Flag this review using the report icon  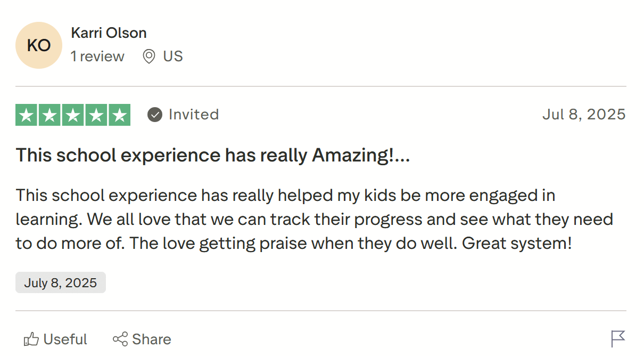(x=618, y=339)
